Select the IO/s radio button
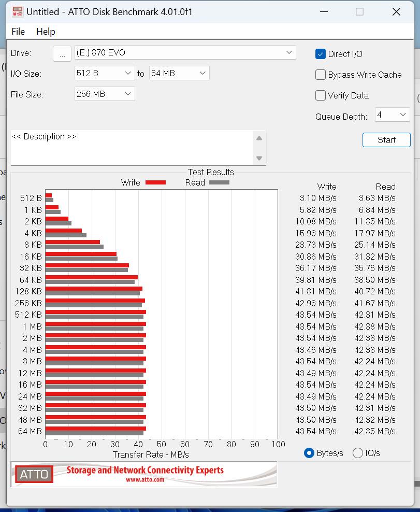This screenshot has height=512, width=420. [358, 453]
